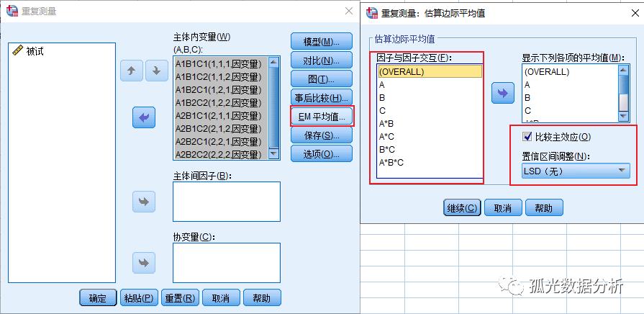The width and height of the screenshot is (644, 314).
Task: Click 取消 in 估算边际平均值 dialog
Action: (x=503, y=208)
